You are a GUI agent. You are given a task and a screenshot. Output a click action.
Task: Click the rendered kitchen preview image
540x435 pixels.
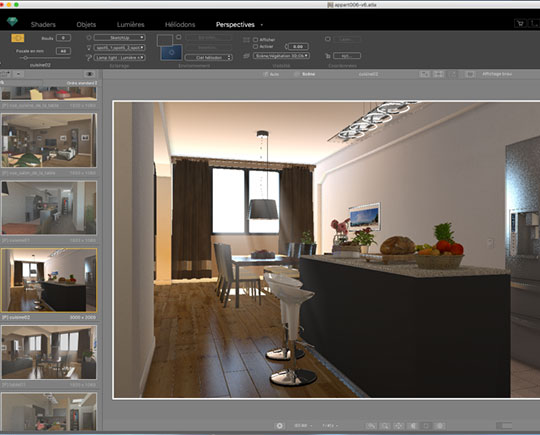click(327, 250)
